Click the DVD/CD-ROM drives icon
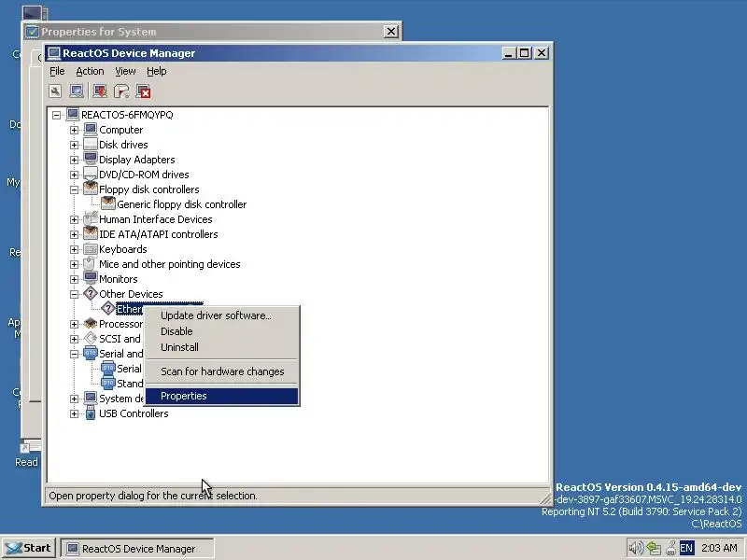 click(x=90, y=175)
